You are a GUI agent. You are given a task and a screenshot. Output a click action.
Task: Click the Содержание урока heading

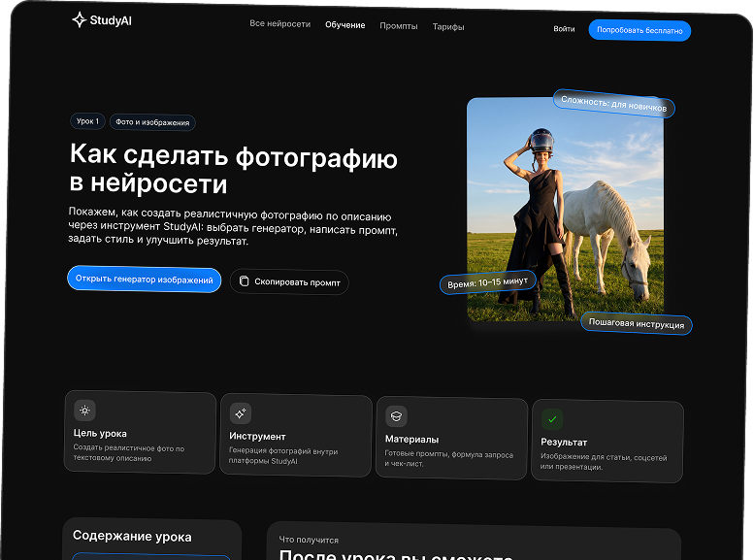(132, 536)
